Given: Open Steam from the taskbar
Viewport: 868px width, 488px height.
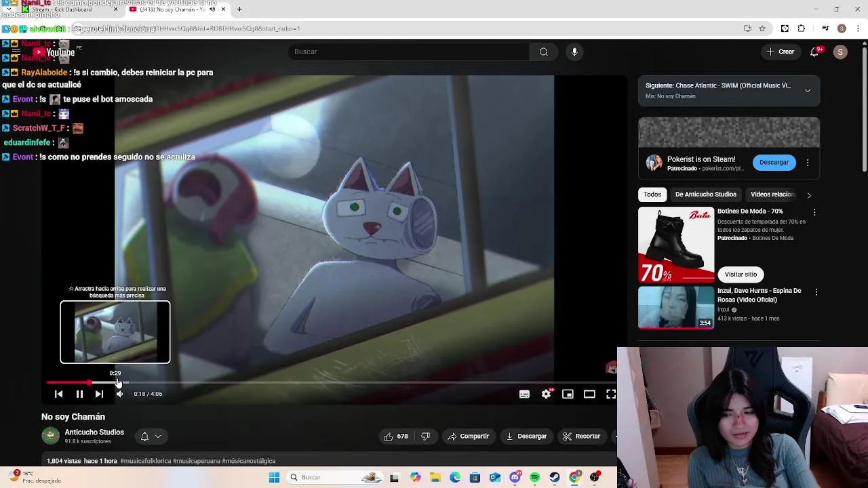Looking at the screenshot, I should click(555, 478).
